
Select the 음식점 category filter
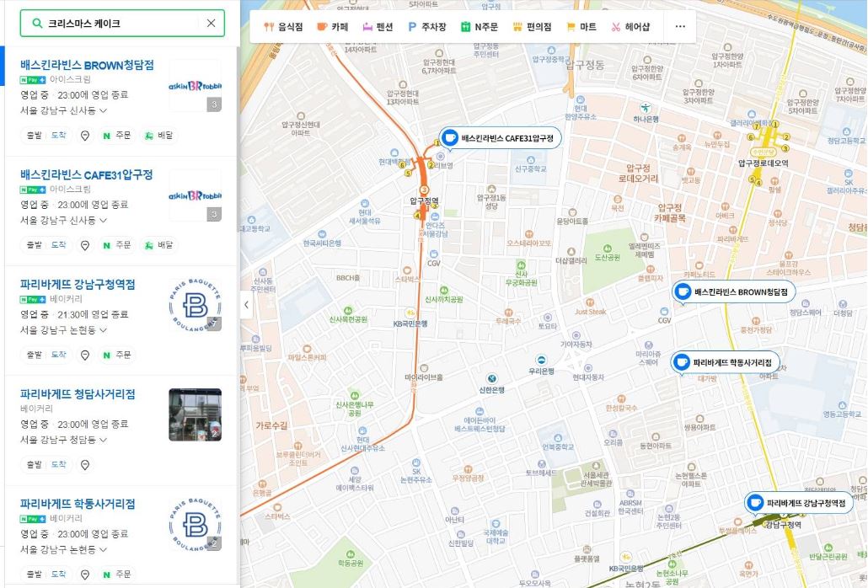point(283,27)
